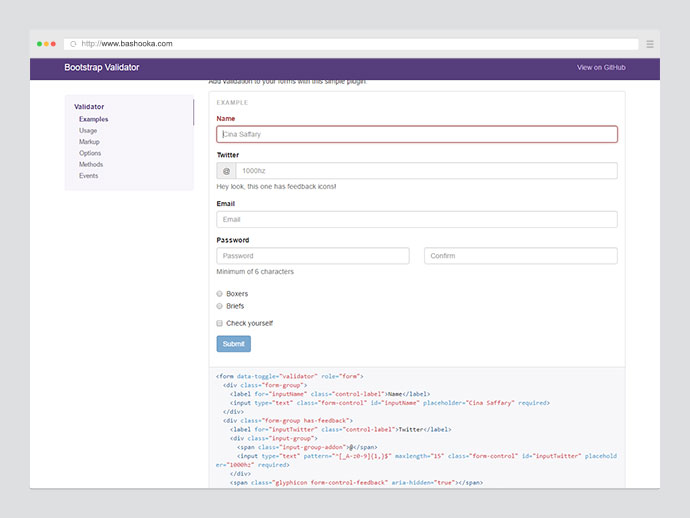690x518 pixels.
Task: Focus the Email input field
Action: coord(417,220)
